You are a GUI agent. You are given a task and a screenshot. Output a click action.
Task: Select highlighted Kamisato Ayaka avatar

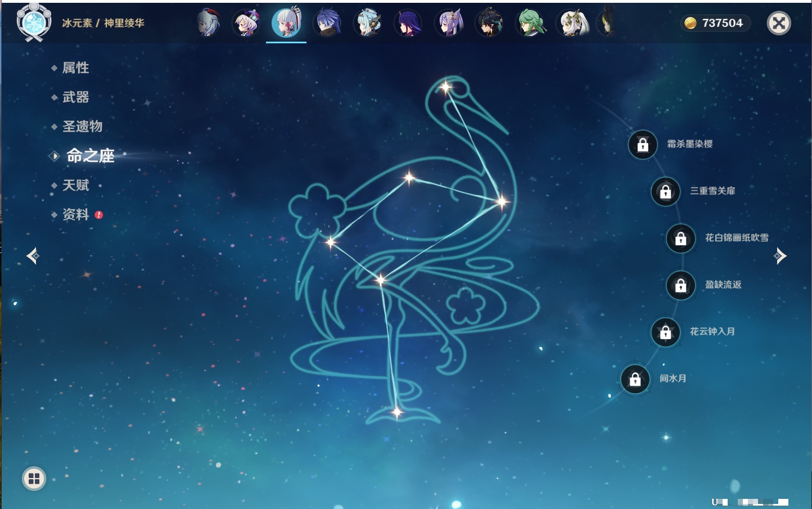286,22
